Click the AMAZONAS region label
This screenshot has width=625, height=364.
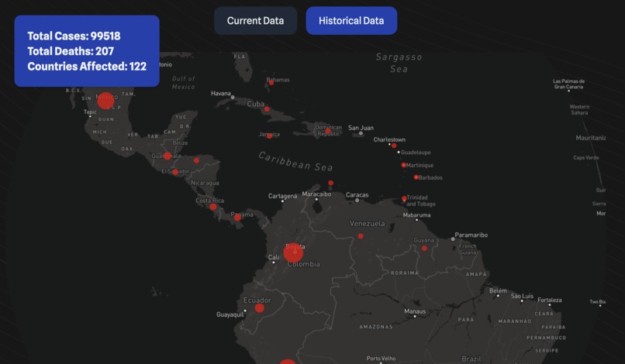(376, 327)
